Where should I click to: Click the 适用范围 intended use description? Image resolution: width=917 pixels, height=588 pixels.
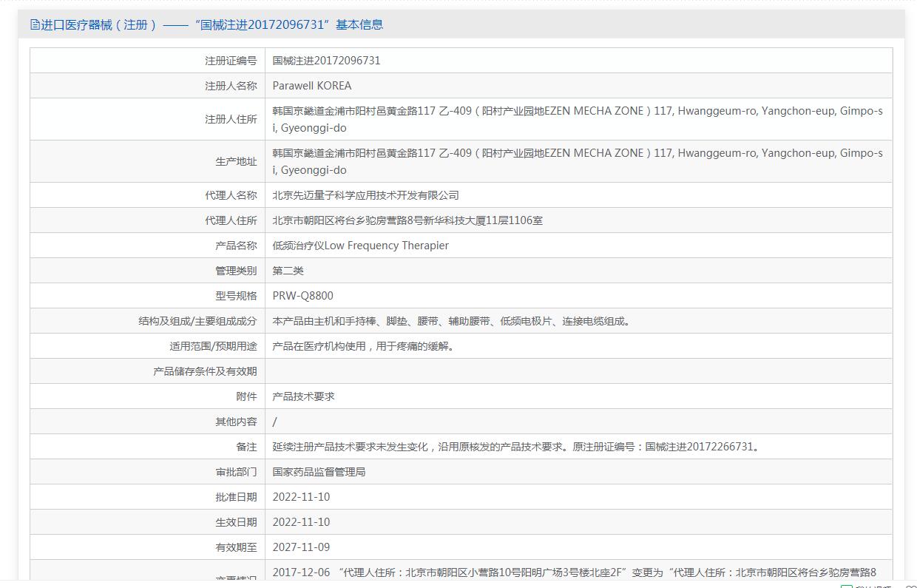(x=363, y=346)
